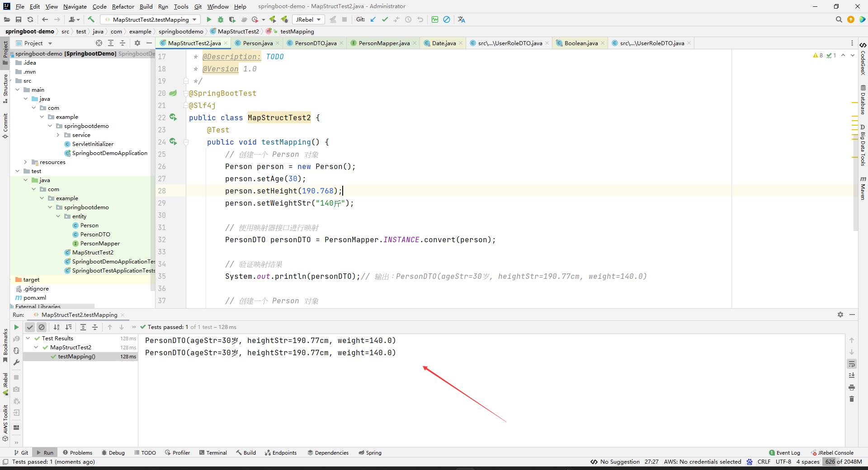Click the UTF-8 encoding status bar item
Screen dimensions: 868x470
point(783,461)
